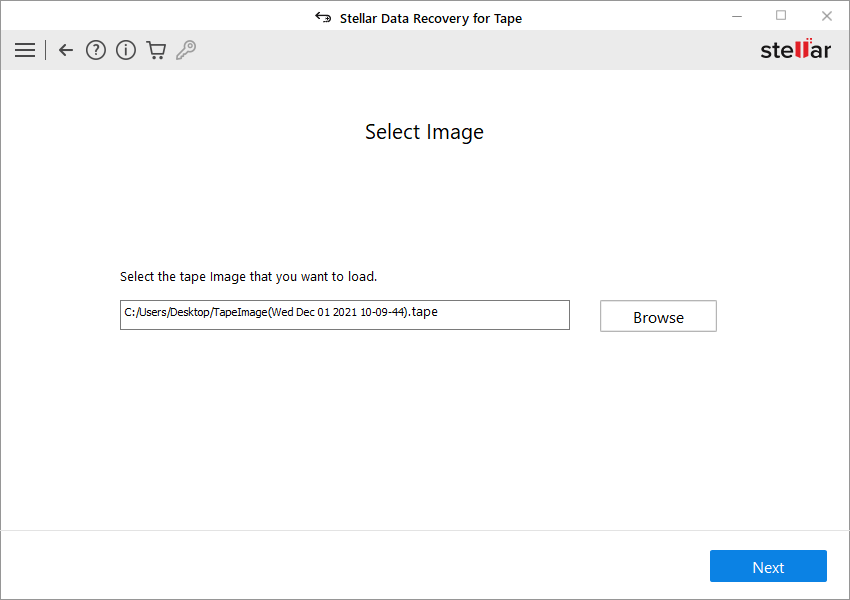Click the shopping cart buy icon

point(156,50)
